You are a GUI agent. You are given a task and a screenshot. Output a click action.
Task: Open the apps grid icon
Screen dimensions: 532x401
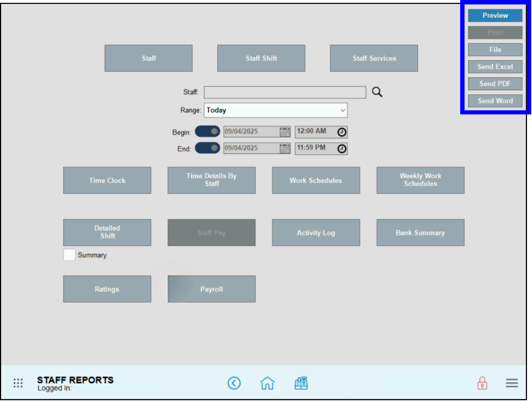click(18, 383)
